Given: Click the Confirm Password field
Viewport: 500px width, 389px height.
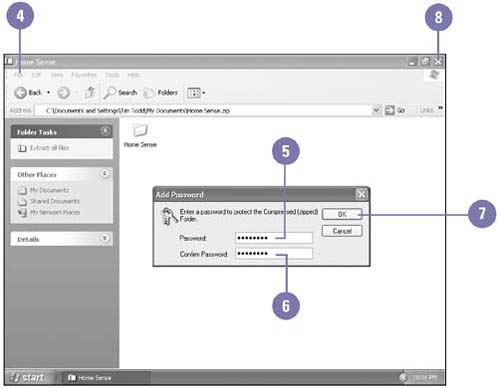Looking at the screenshot, I should (274, 254).
